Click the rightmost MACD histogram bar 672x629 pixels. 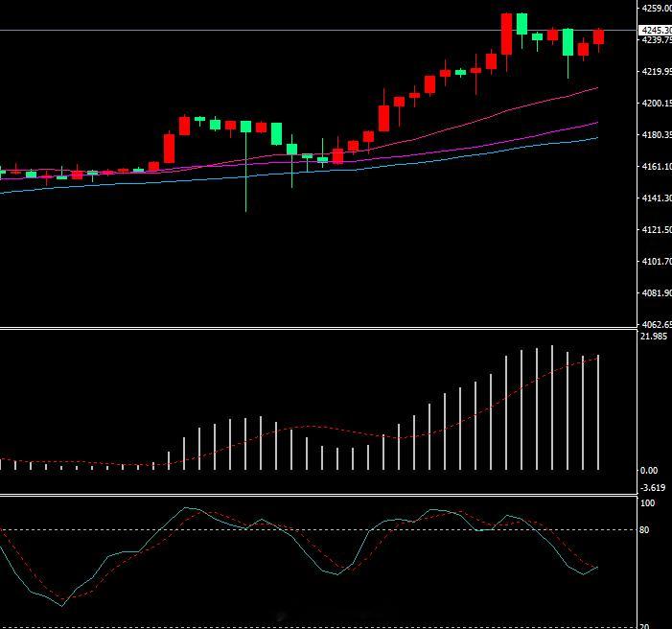598,412
